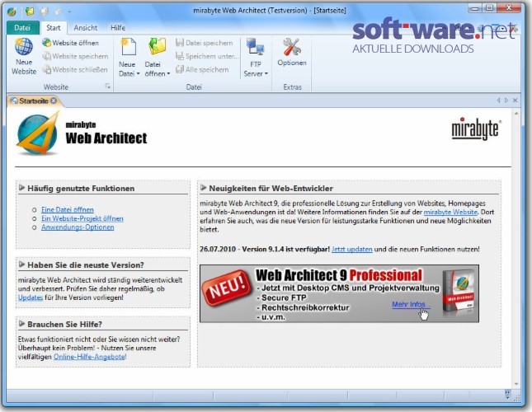532x412 pixels.
Task: Click the Jetzt updaten link
Action: pos(352,250)
